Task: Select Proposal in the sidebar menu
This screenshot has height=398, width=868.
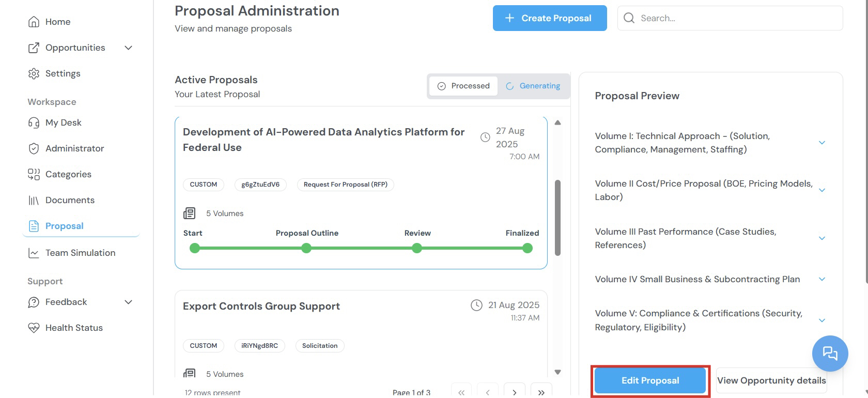Action: 64,226
